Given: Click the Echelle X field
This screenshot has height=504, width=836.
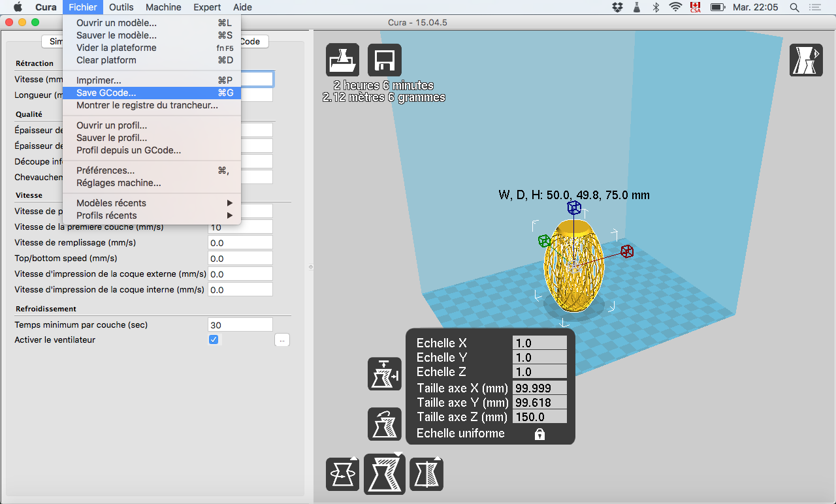Looking at the screenshot, I should [x=539, y=343].
